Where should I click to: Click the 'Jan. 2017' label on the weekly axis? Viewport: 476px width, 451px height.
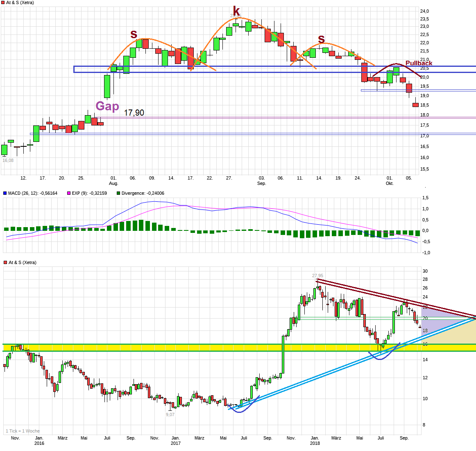tap(175, 441)
